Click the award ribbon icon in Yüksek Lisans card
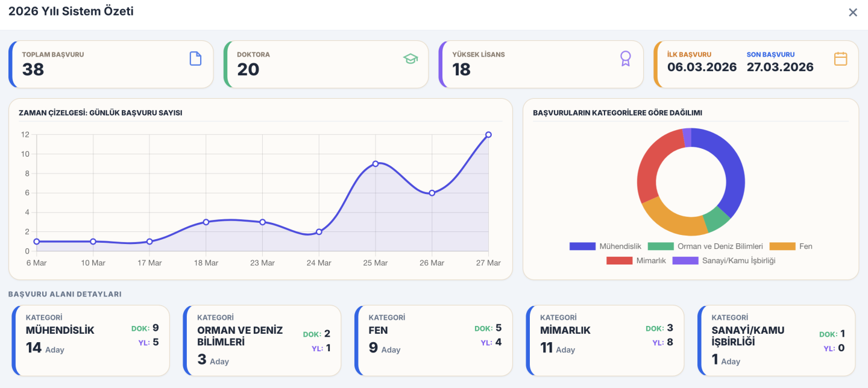Screen dimensions: 868x388 point(625,58)
